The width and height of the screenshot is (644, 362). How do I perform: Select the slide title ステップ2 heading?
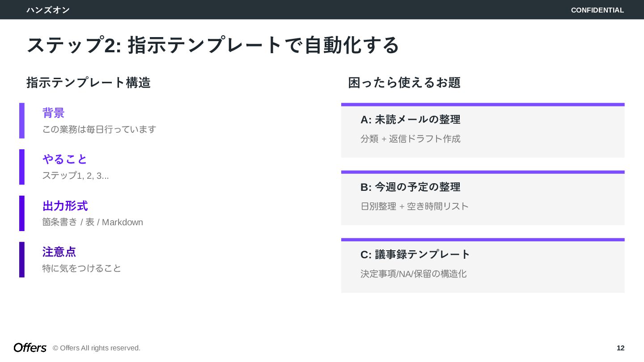point(212,45)
